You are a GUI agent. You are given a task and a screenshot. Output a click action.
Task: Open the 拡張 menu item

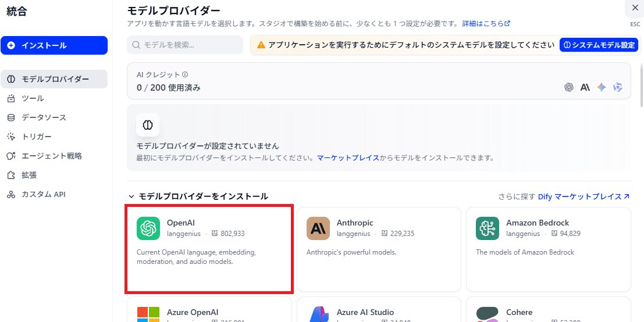tap(54, 175)
